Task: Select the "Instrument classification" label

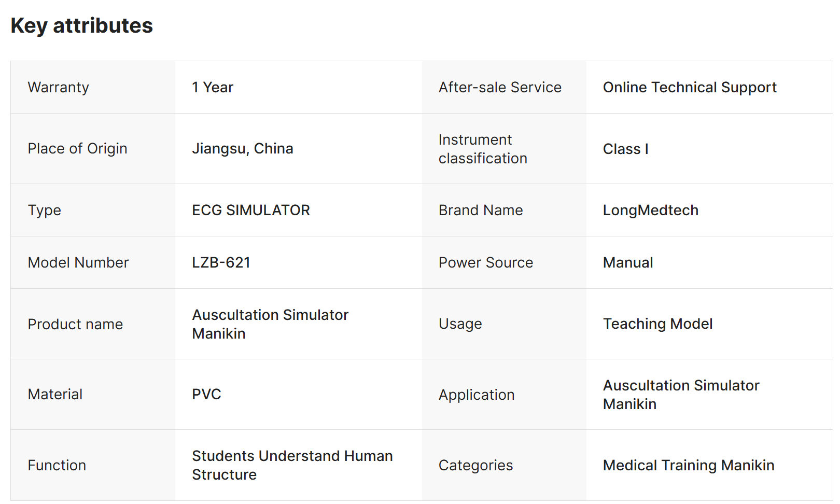Action: point(482,149)
